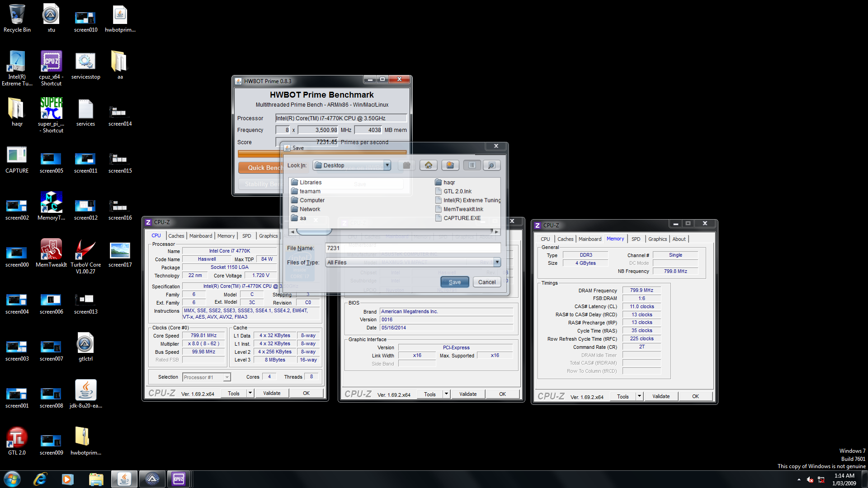Click Cancel button in Save dialog
868x488 pixels.
pos(487,282)
